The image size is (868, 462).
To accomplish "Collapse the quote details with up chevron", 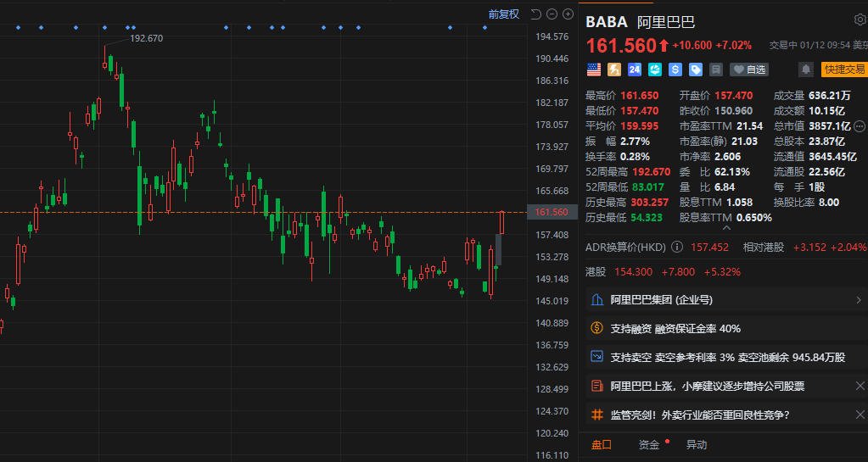I will [726, 227].
